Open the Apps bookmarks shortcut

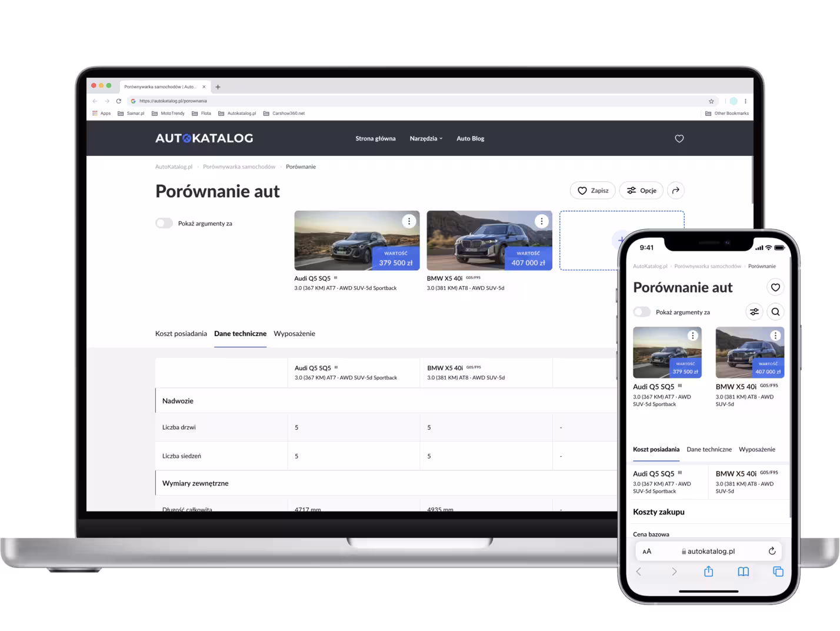tap(102, 113)
